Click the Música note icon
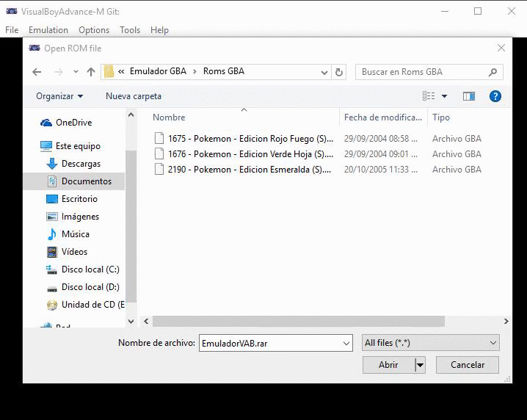527x420 pixels. 52,234
